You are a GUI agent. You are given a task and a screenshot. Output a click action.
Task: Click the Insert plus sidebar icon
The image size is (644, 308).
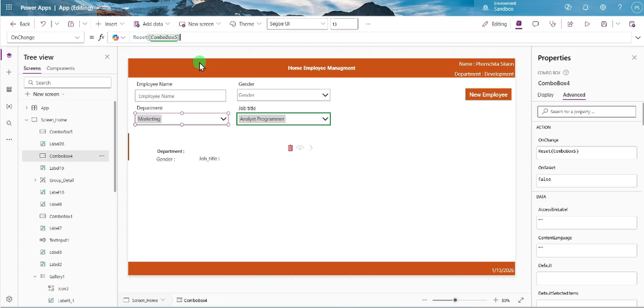9,72
